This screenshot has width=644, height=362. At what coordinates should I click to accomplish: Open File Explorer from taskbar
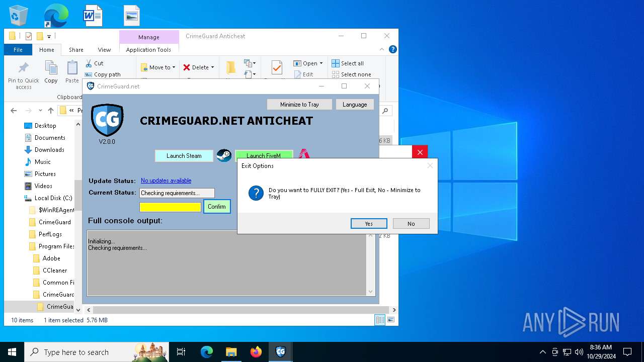tap(231, 352)
